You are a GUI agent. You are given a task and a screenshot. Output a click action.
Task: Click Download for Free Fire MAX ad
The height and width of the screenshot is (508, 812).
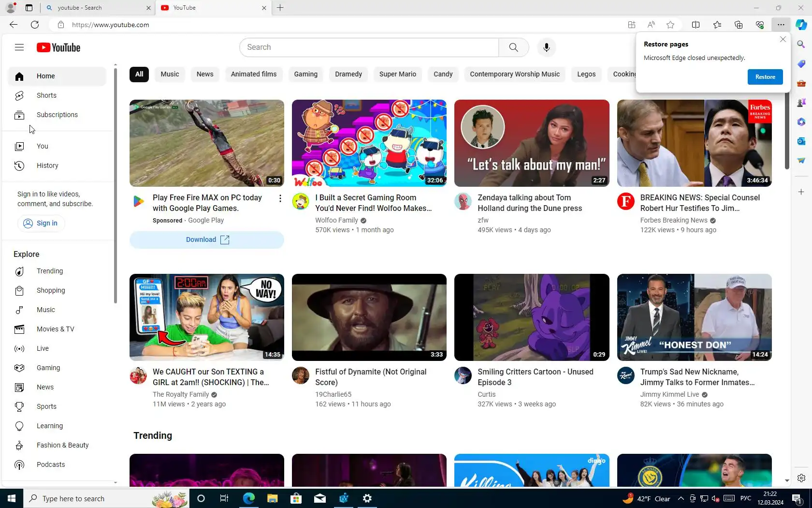click(207, 240)
